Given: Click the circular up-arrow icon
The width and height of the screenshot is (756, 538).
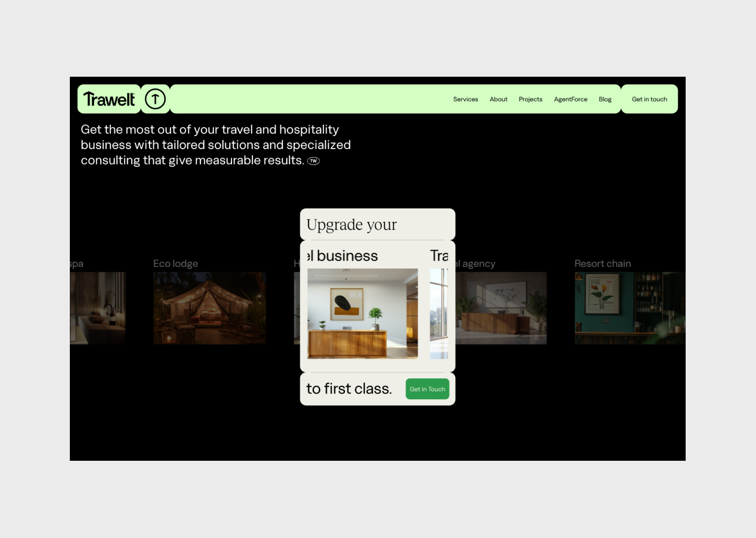Looking at the screenshot, I should (x=155, y=99).
